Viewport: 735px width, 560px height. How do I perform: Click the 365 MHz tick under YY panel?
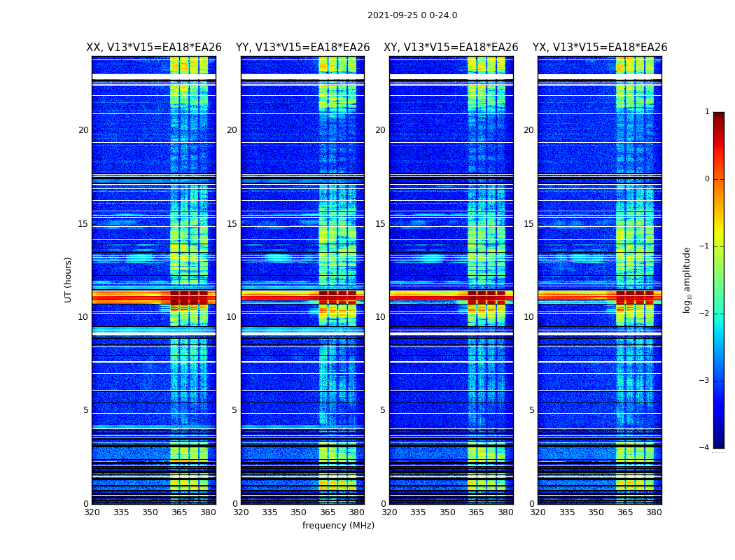pos(328,512)
